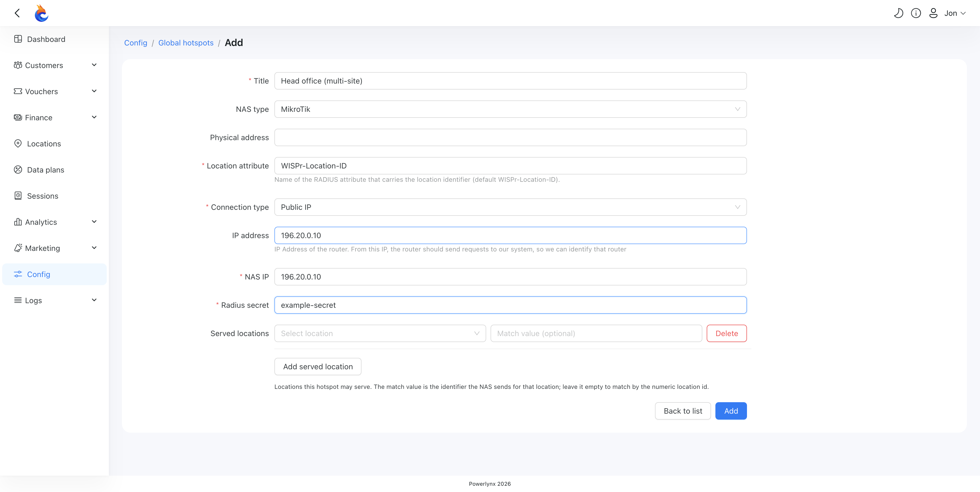
Task: Click the Marketing icon in the sidebar
Action: point(18,248)
